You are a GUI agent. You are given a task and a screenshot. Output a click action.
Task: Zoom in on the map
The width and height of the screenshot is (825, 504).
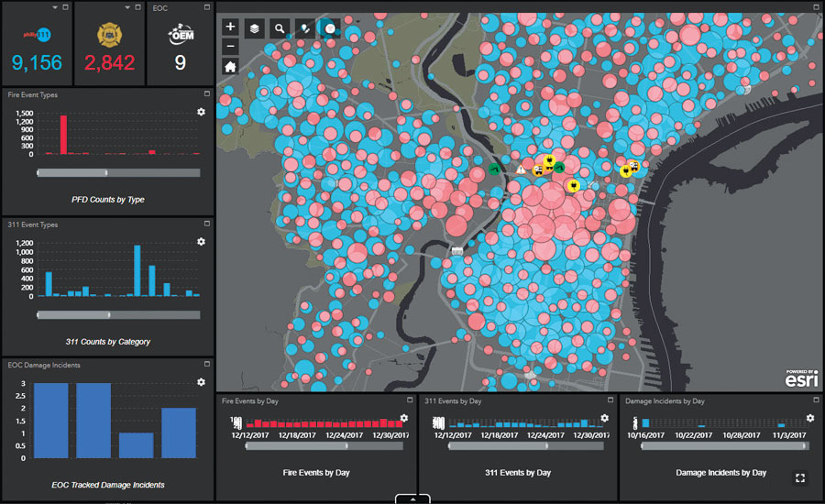[230, 27]
